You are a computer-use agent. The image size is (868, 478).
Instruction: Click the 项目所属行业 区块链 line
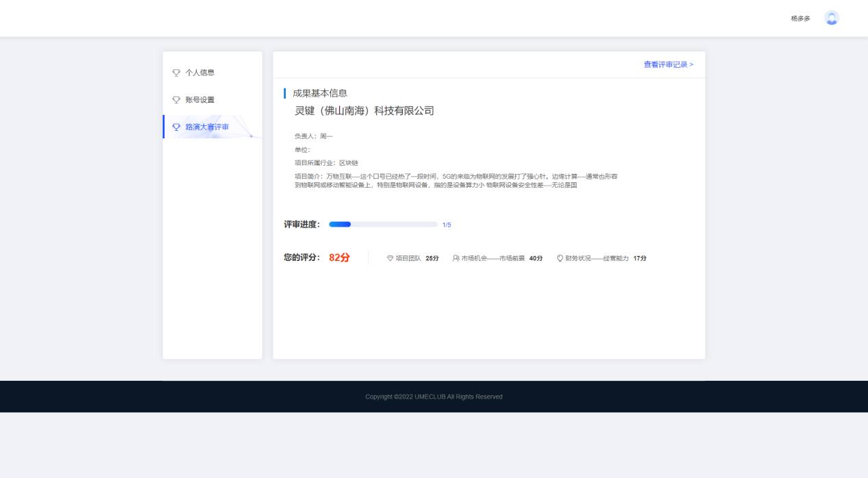(x=326, y=163)
